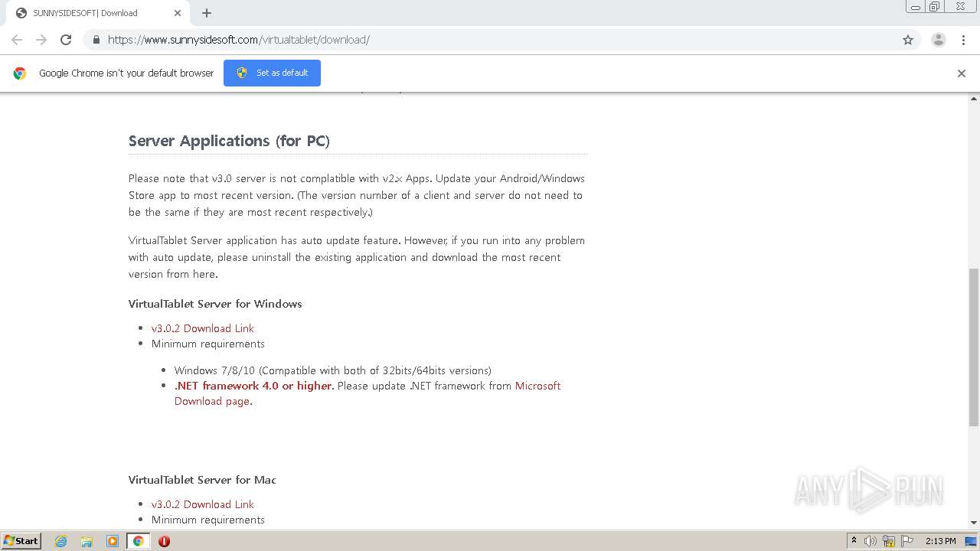
Task: Click Windows 7/8/10 compatibility text
Action: (x=333, y=370)
